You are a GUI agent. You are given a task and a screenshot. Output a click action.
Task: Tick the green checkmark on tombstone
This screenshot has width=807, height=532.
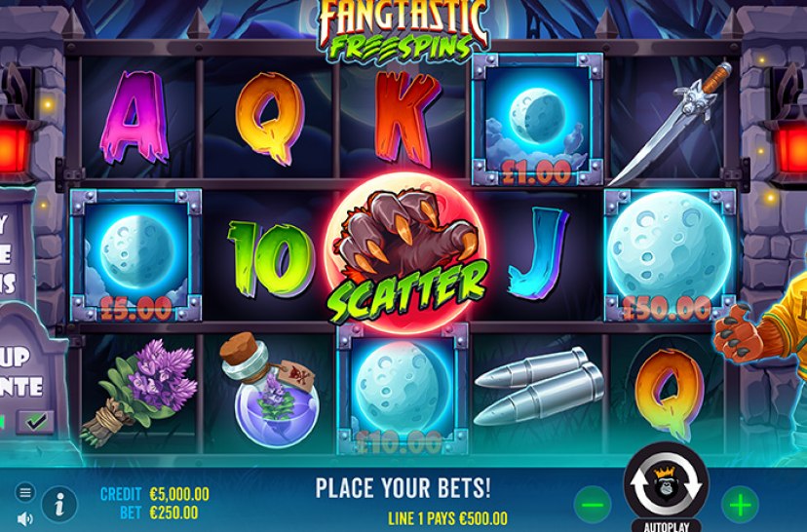36,422
